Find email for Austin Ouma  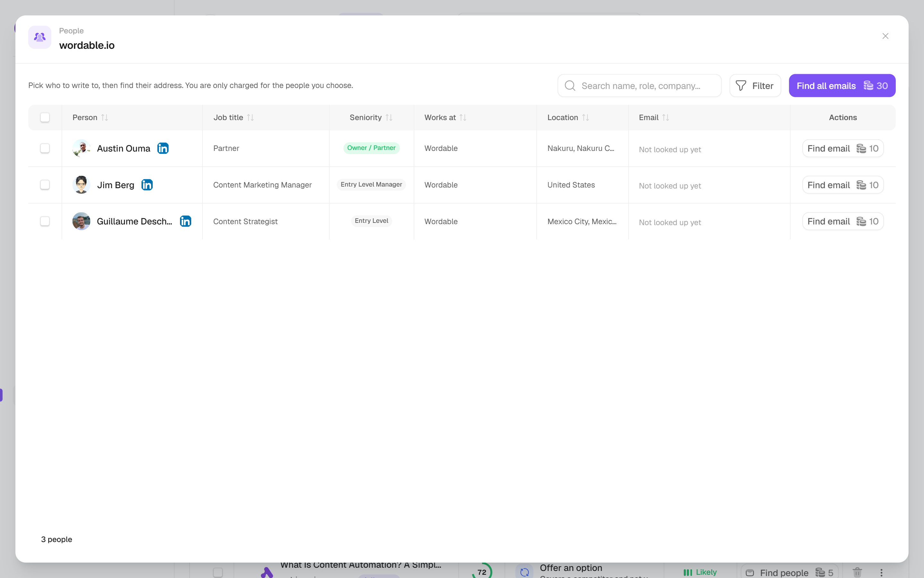coord(843,148)
